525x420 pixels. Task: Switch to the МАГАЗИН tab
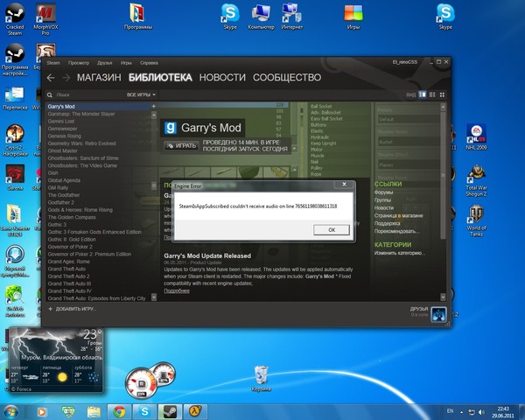tap(99, 78)
